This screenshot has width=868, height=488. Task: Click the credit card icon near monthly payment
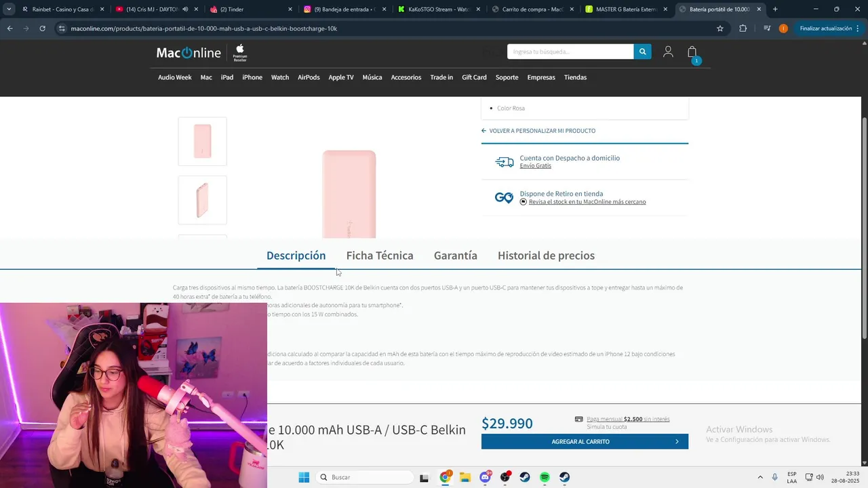coord(578,419)
